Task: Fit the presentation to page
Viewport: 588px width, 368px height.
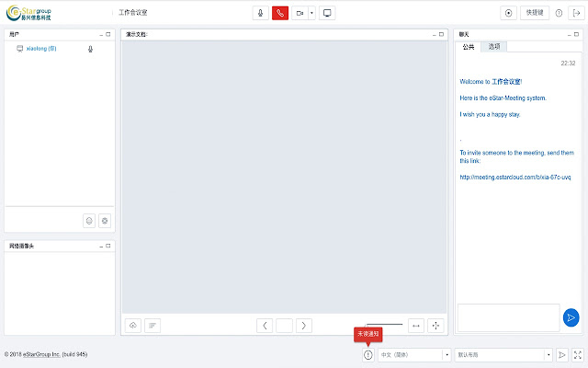Action: (x=435, y=326)
